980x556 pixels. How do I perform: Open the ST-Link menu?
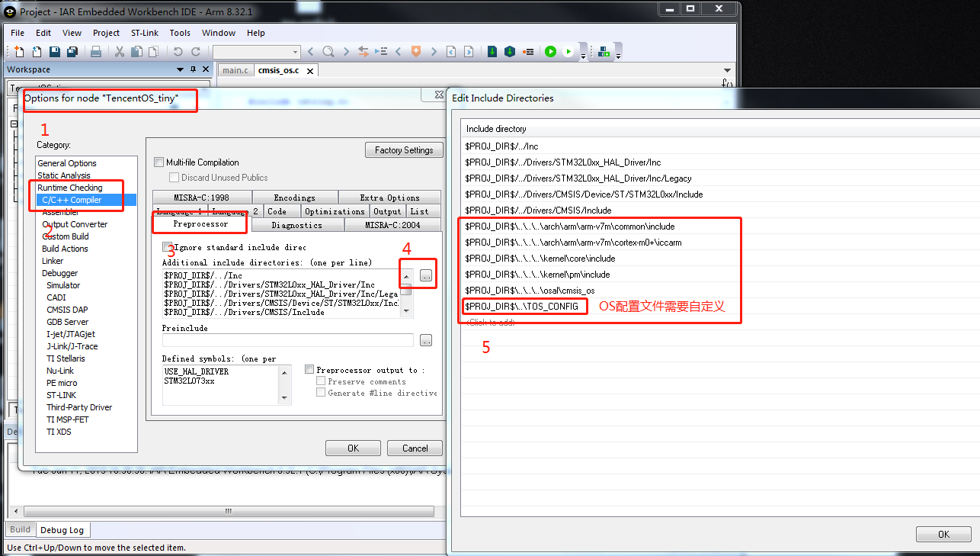144,33
